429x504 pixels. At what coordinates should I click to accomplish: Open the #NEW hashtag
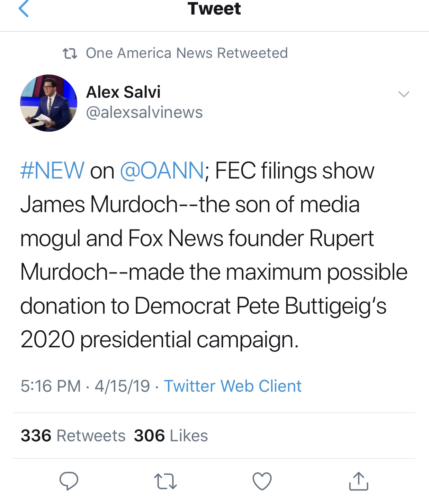click(52, 171)
